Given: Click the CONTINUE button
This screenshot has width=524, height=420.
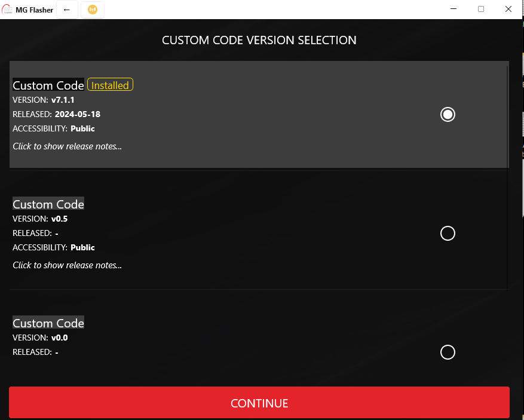Looking at the screenshot, I should point(259,403).
